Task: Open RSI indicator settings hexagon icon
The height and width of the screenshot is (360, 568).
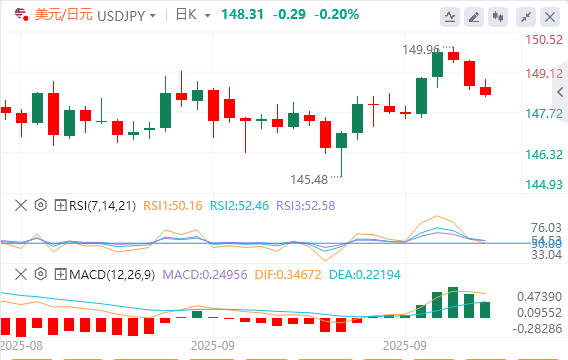Action: pos(41,205)
